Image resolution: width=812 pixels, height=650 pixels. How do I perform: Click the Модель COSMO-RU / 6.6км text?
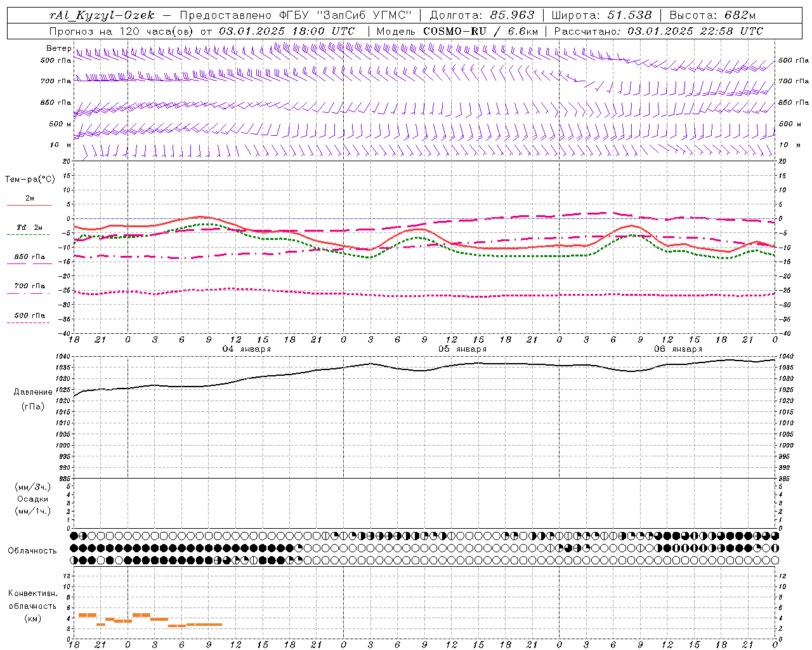(457, 31)
